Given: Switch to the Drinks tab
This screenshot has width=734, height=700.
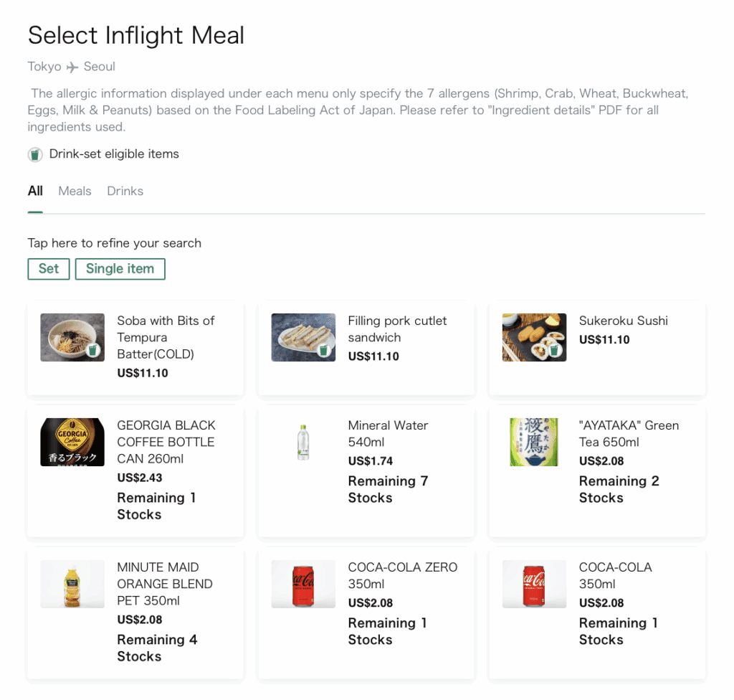Looking at the screenshot, I should tap(125, 191).
